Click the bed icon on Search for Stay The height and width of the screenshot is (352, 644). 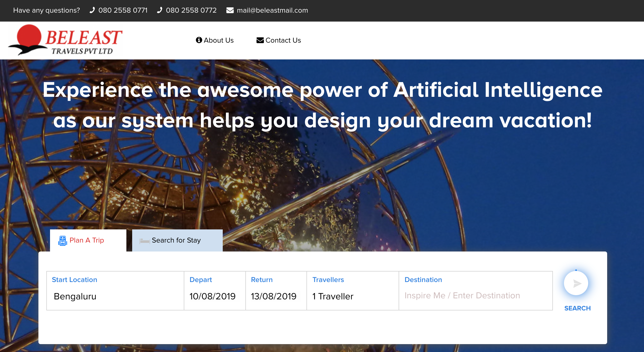145,241
